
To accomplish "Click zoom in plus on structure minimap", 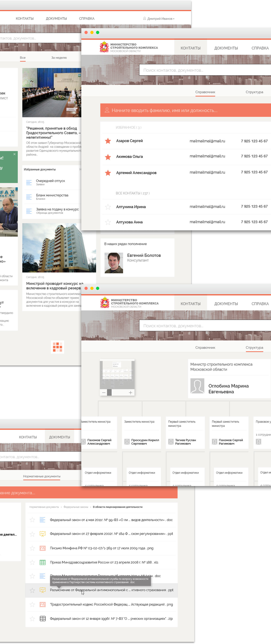I will pos(131,393).
